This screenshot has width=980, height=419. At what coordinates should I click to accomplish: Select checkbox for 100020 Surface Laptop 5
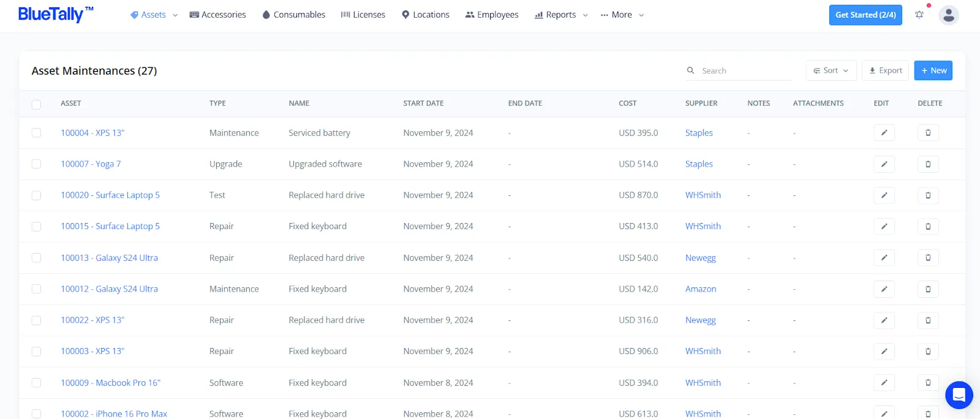tap(37, 195)
